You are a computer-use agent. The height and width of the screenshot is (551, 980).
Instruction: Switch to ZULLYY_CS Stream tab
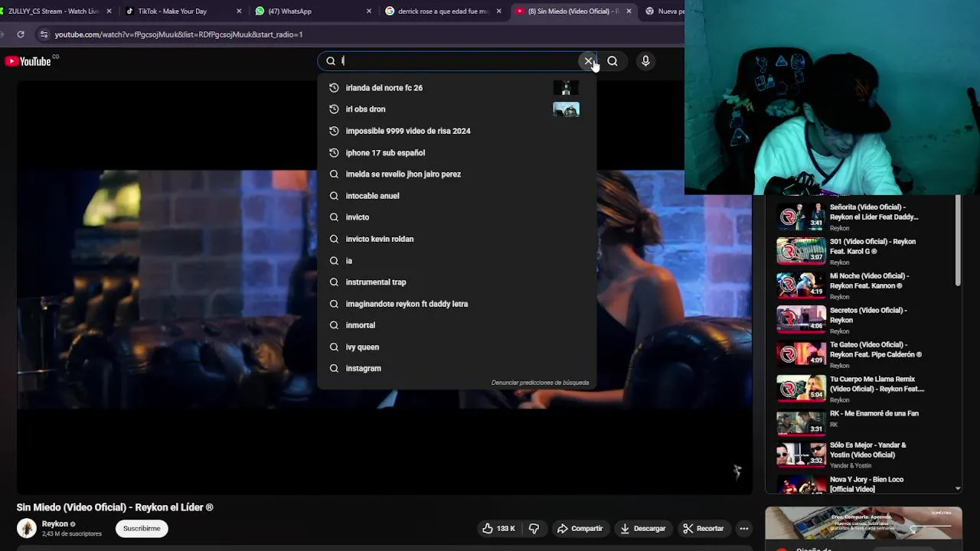(54, 11)
